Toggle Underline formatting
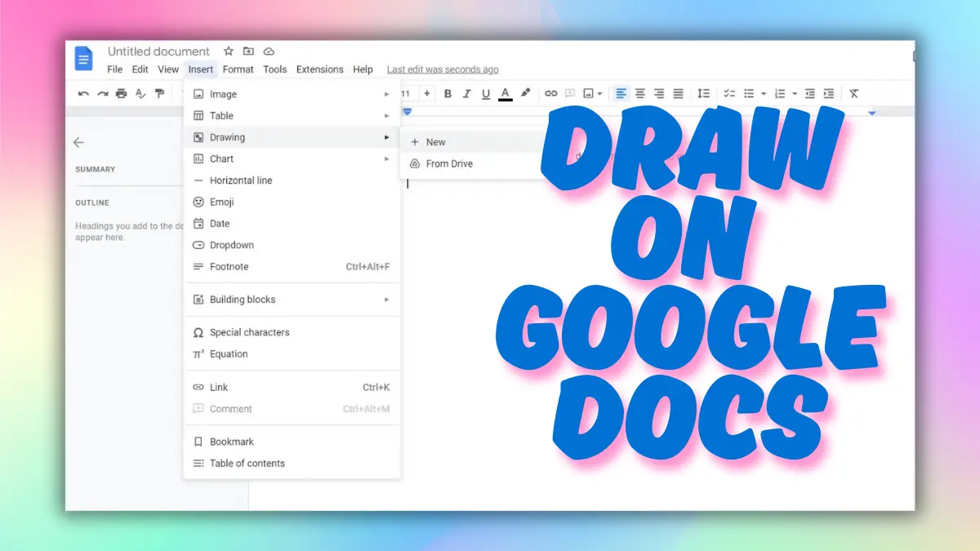This screenshot has height=551, width=980. 486,94
